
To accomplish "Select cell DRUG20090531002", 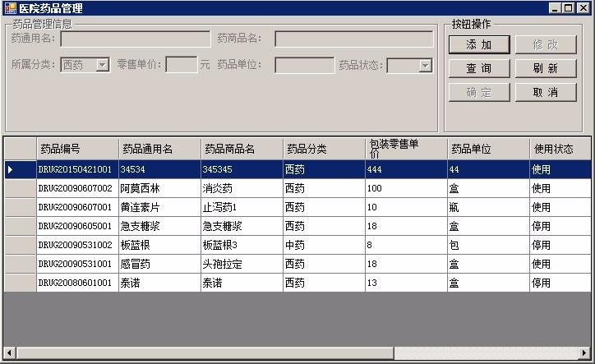I will pyautogui.click(x=78, y=245).
